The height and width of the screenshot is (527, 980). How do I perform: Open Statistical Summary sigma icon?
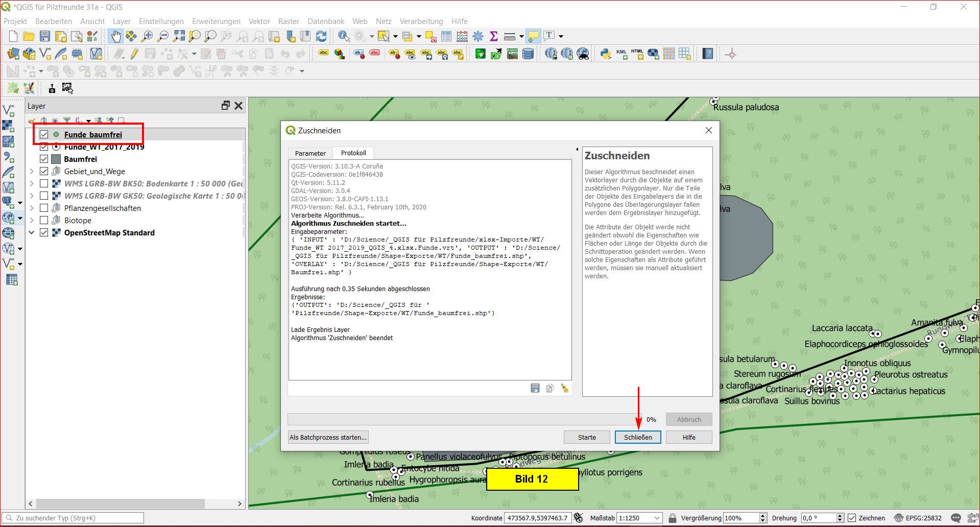[493, 36]
